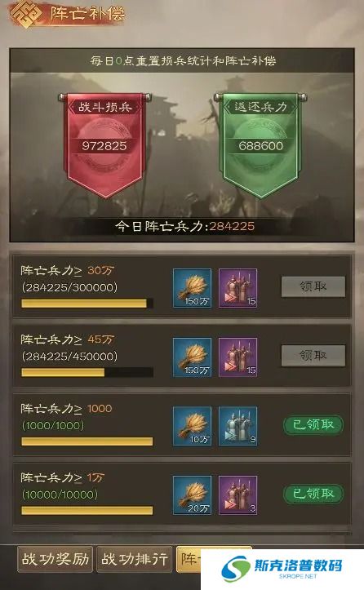Image resolution: width=364 pixels, height=590 pixels.
Task: Tap the purple soldier icon in 45万 row
Action: [x=237, y=357]
